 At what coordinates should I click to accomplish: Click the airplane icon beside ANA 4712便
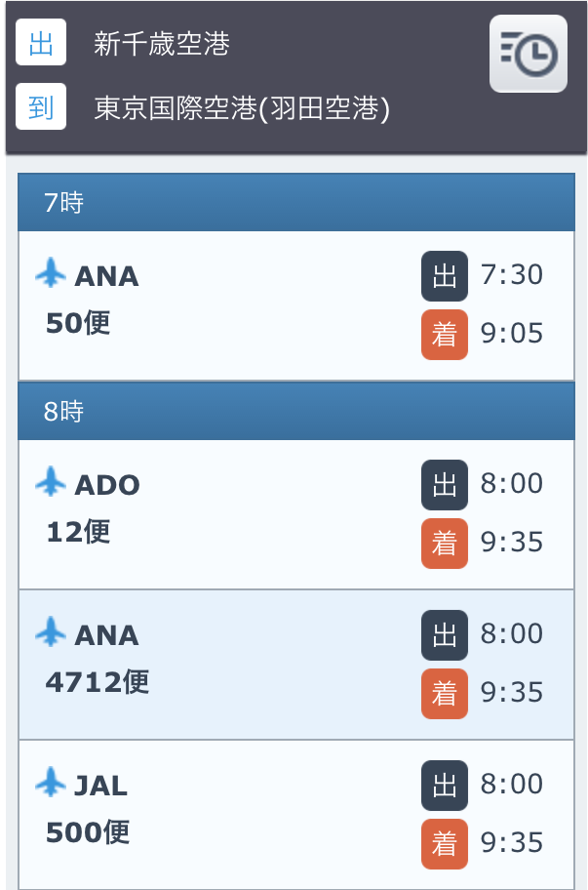coord(51,632)
